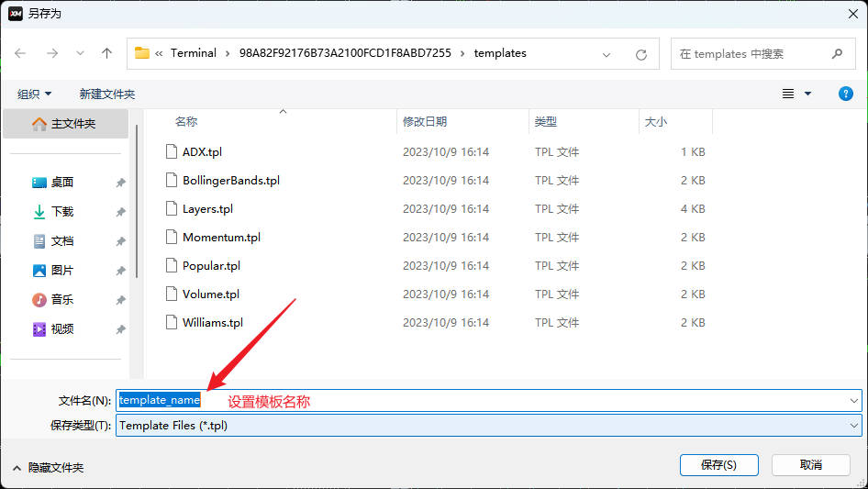Open 音乐 in the sidebar
This screenshot has width=868, height=489.
[62, 300]
